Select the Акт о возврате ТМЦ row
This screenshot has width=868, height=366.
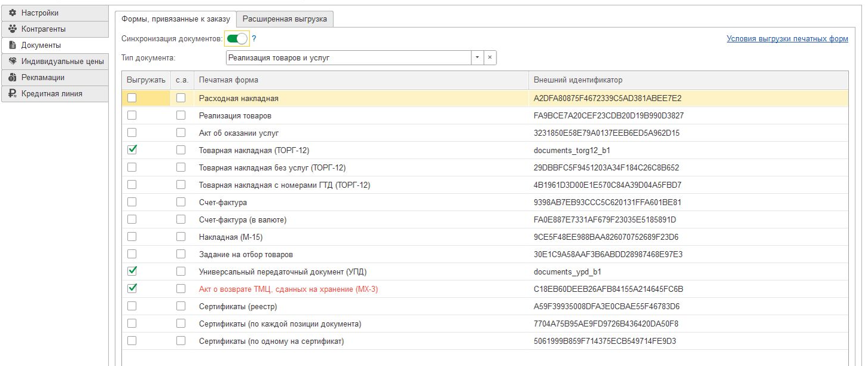pos(288,289)
